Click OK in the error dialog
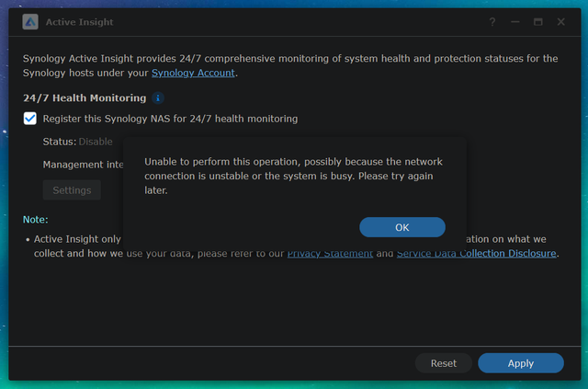 (x=402, y=227)
